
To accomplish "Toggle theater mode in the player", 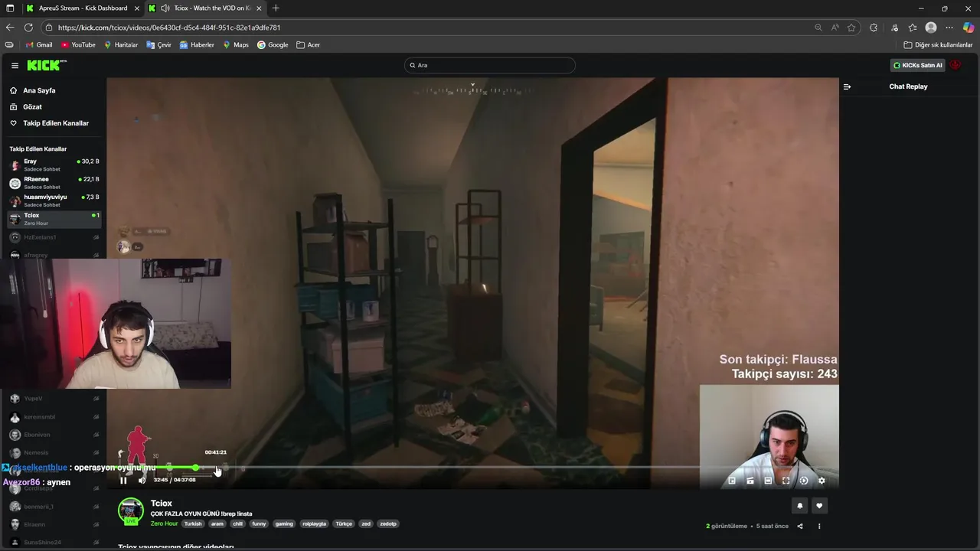I will [x=768, y=481].
